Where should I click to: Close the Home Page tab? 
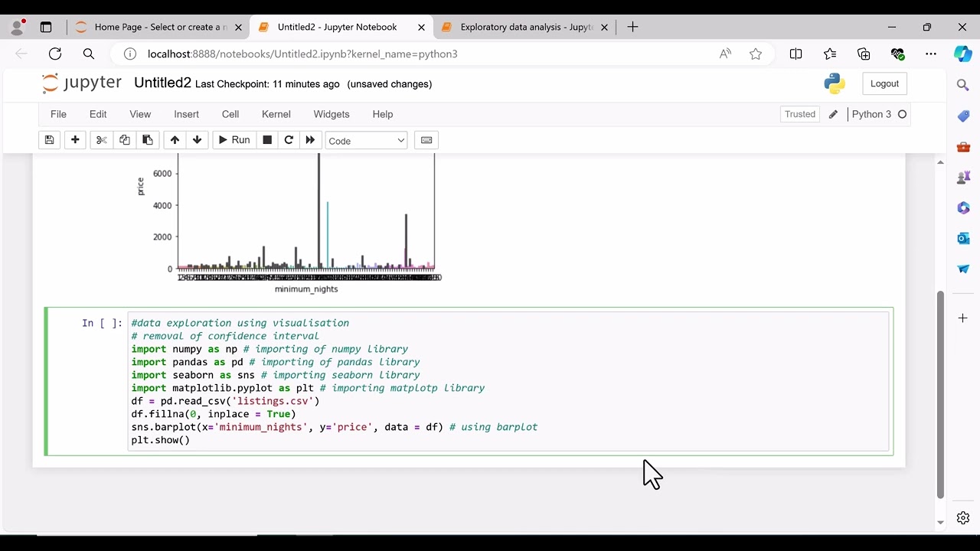coord(238,27)
